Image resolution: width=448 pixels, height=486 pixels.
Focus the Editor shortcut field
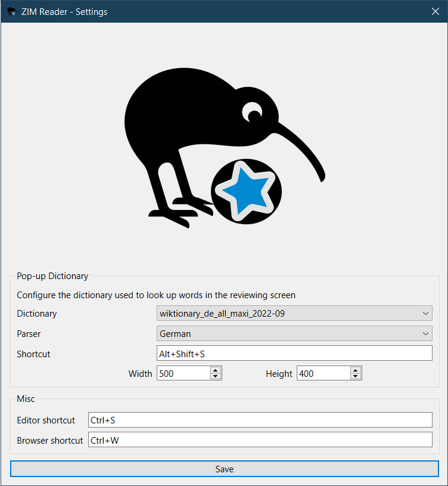tap(260, 420)
